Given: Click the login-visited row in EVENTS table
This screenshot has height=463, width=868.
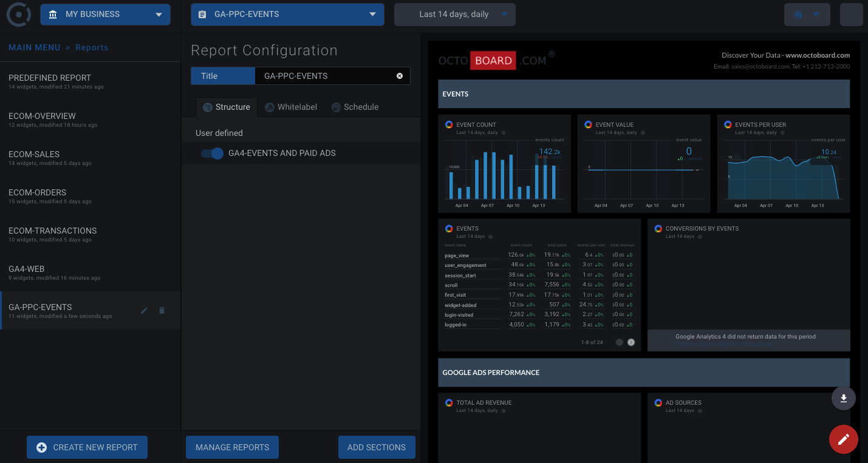Looking at the screenshot, I should pos(539,315).
